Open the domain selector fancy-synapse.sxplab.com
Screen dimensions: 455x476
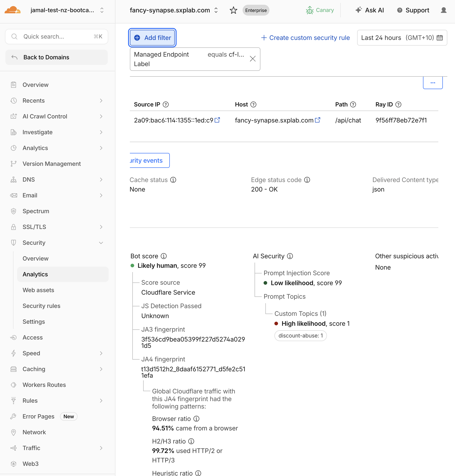[174, 10]
